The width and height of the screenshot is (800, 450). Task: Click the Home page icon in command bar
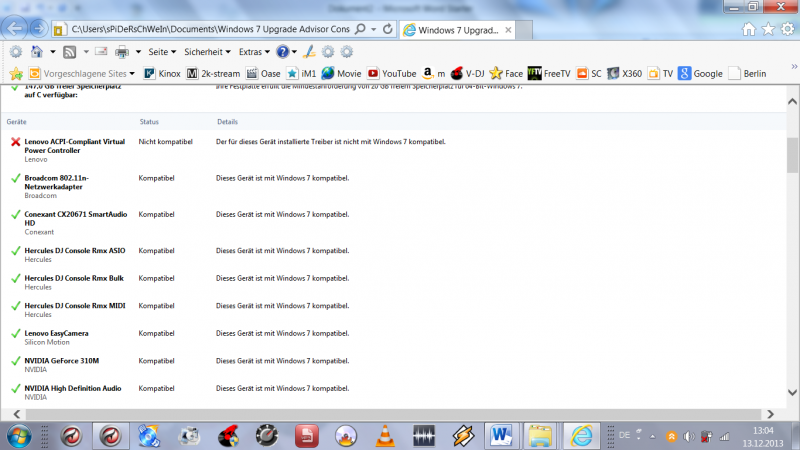[x=37, y=52]
